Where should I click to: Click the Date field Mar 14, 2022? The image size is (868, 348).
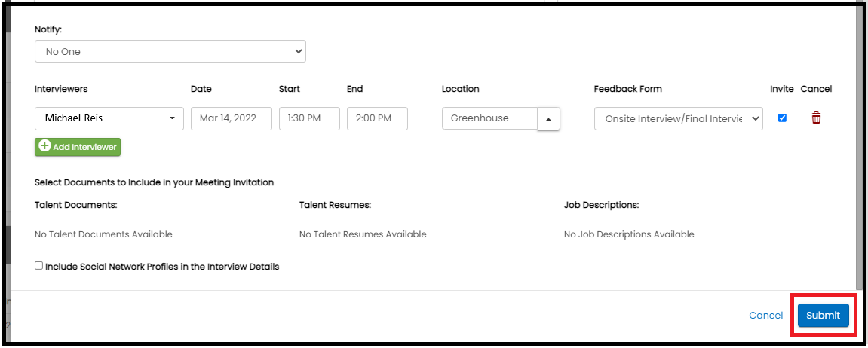click(232, 118)
